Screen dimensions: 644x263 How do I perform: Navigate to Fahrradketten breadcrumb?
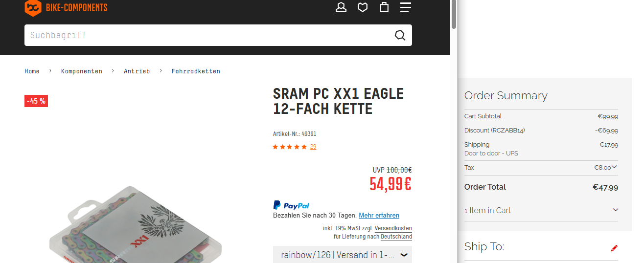tap(196, 71)
